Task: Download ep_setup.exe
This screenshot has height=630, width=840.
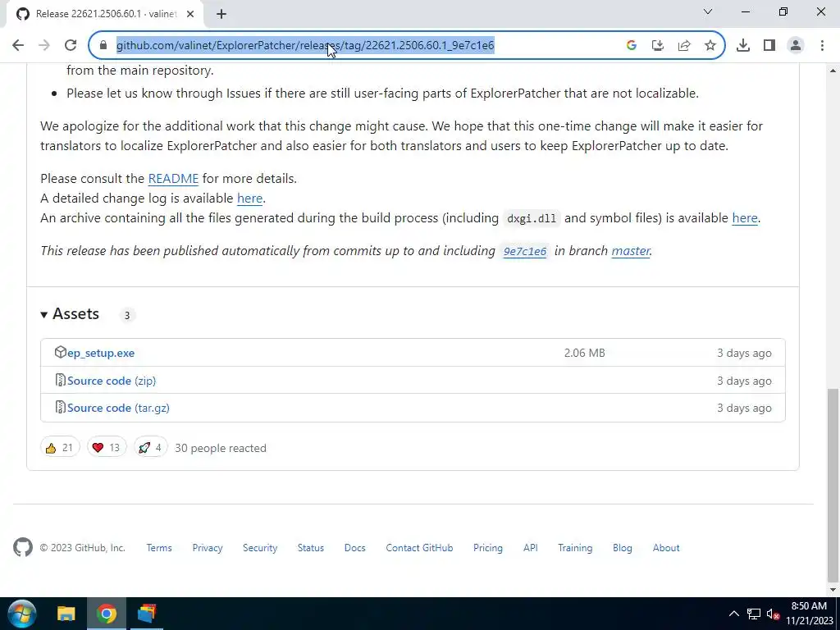Action: pos(101,353)
